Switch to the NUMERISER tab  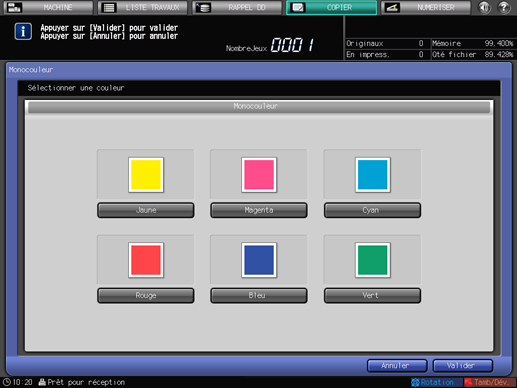426,7
